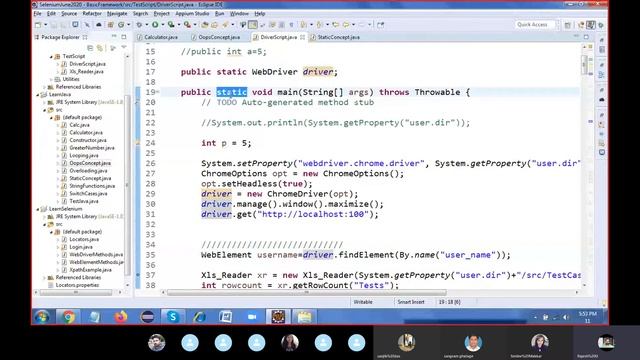Click the green Run button in toolbar

coord(155,25)
